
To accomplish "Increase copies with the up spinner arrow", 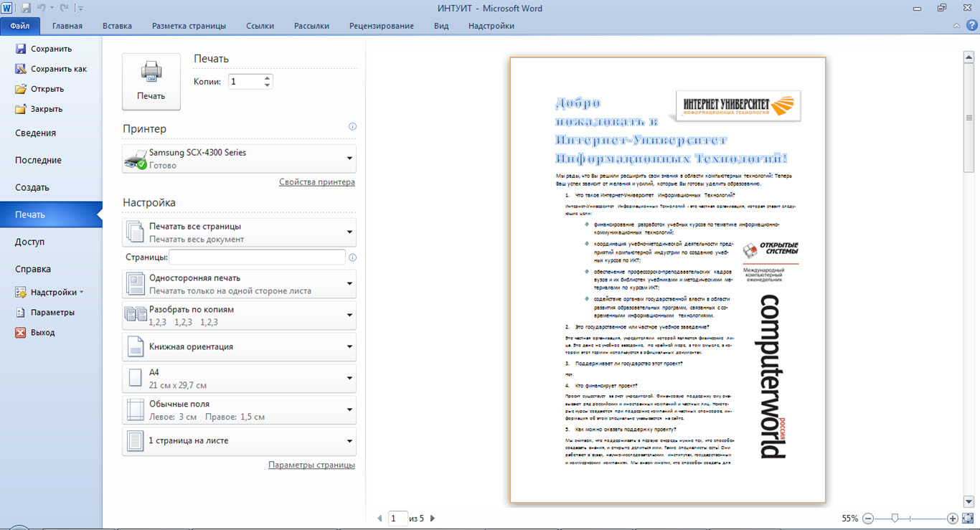I will [x=268, y=78].
